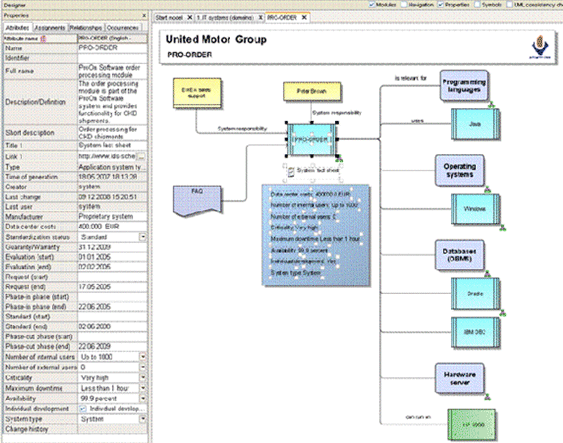
Task: Click the company logo in model header
Action: [540, 47]
